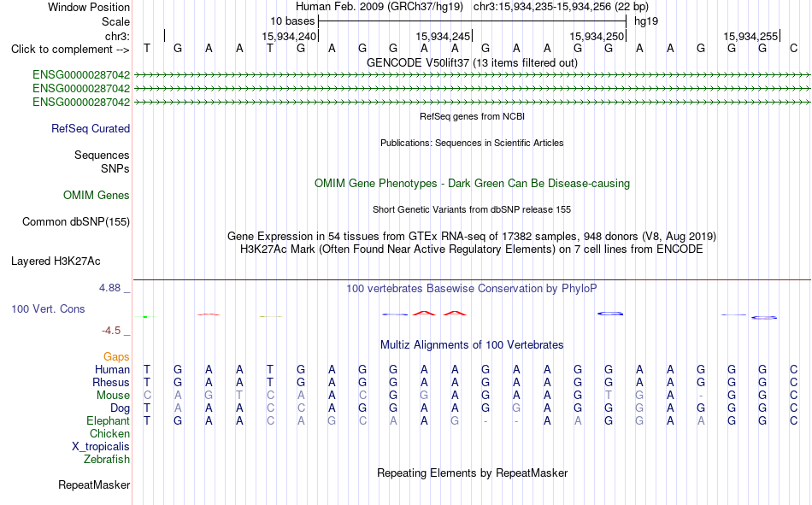Click the 15,934,255 ruler position
This screenshot has width=812, height=505.
(x=750, y=36)
